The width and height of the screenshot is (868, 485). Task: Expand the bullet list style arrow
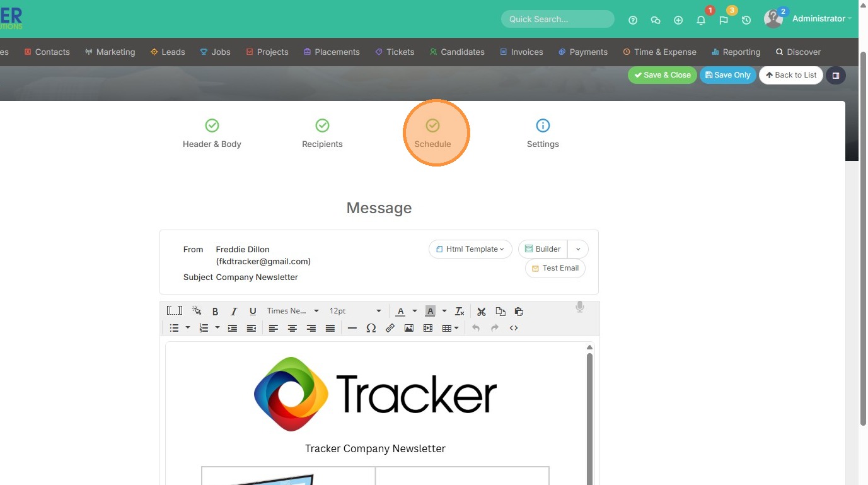pyautogui.click(x=187, y=328)
